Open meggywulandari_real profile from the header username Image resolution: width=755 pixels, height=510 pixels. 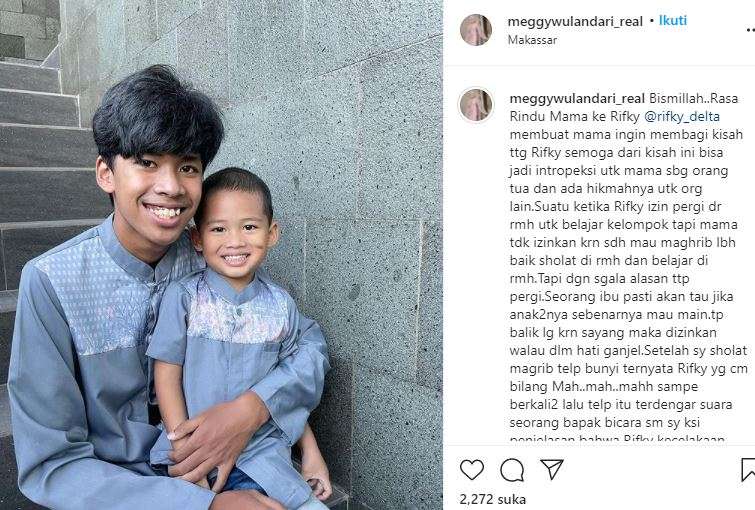(575, 21)
